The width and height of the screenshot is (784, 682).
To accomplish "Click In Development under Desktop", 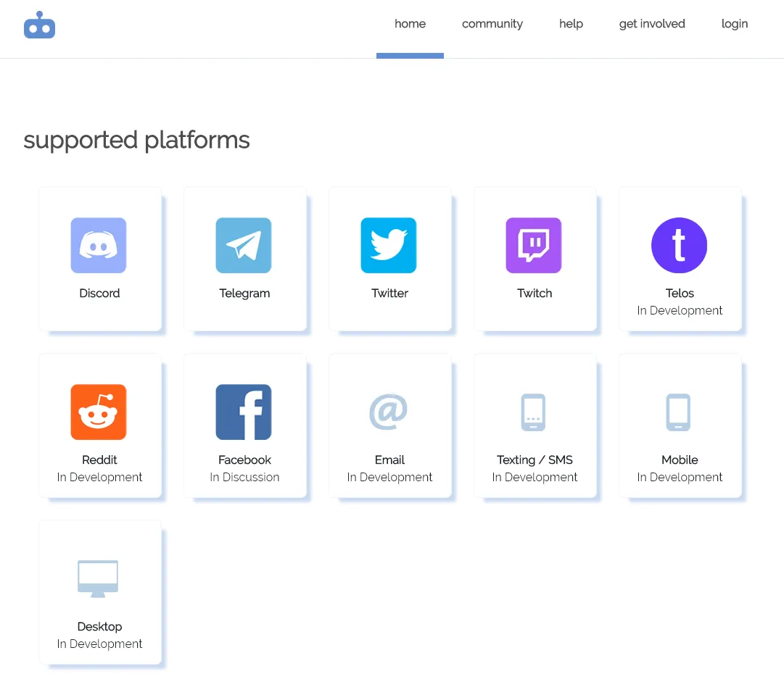I will click(99, 644).
